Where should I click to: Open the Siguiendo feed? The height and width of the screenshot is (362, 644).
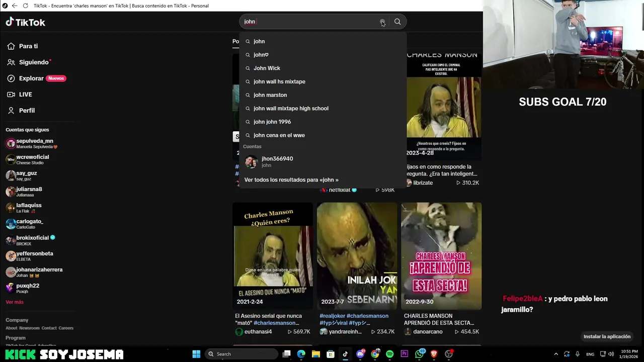click(34, 62)
